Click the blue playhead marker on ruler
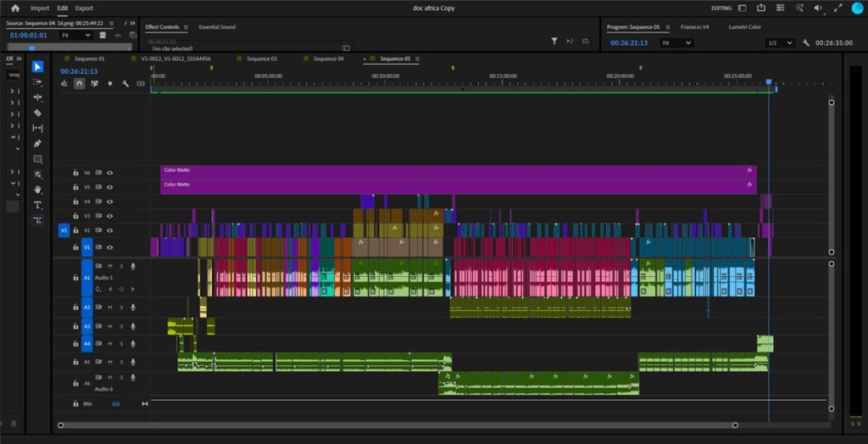Viewport: 868px width, 444px height. [768, 82]
